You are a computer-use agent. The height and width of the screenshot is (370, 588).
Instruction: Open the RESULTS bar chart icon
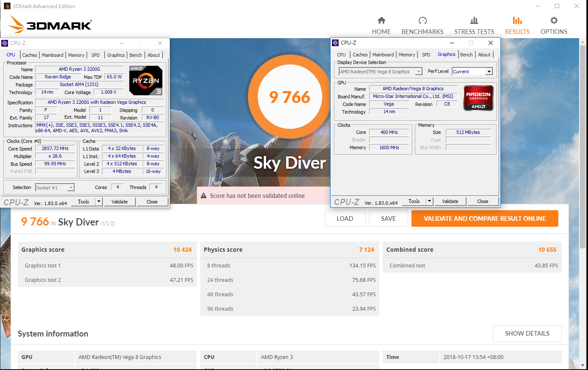click(517, 20)
